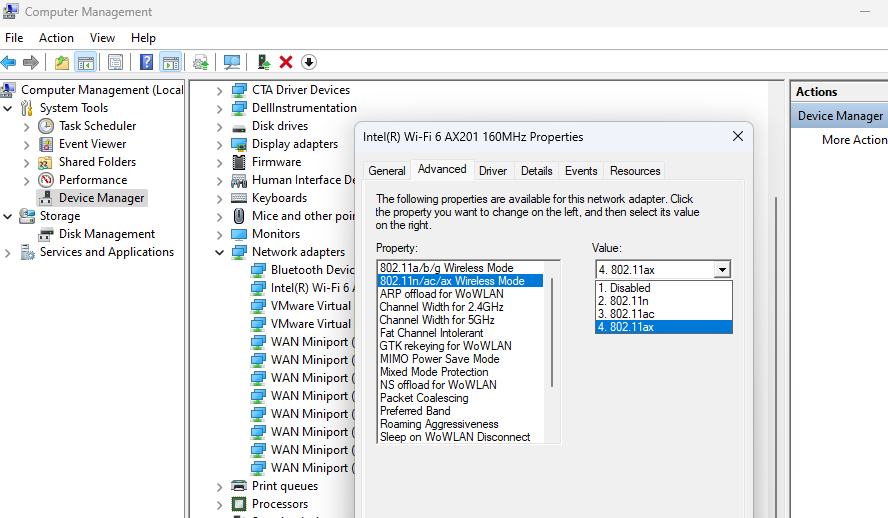Select the 2. 802.11n value option
This screenshot has height=518, width=888.
pyautogui.click(x=664, y=301)
